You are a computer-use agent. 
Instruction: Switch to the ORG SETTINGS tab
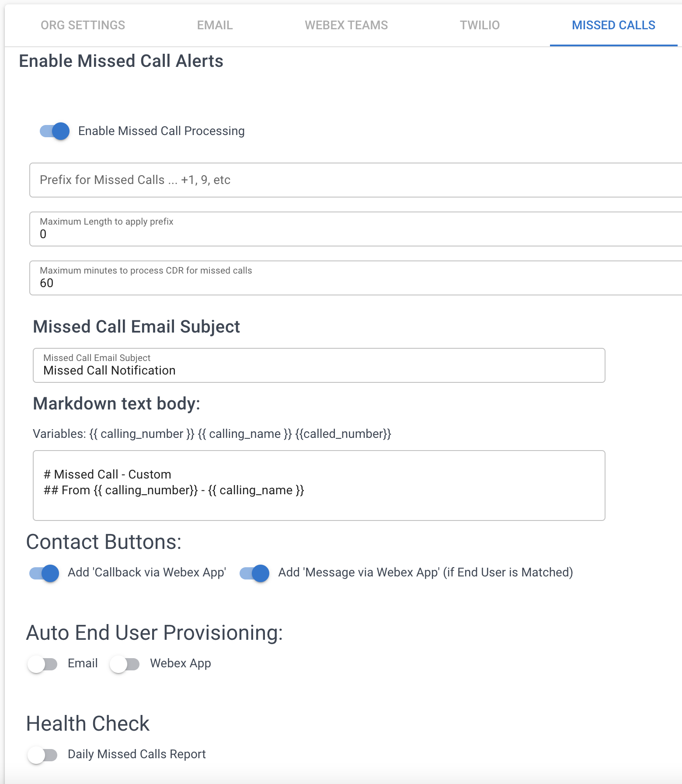pyautogui.click(x=83, y=25)
